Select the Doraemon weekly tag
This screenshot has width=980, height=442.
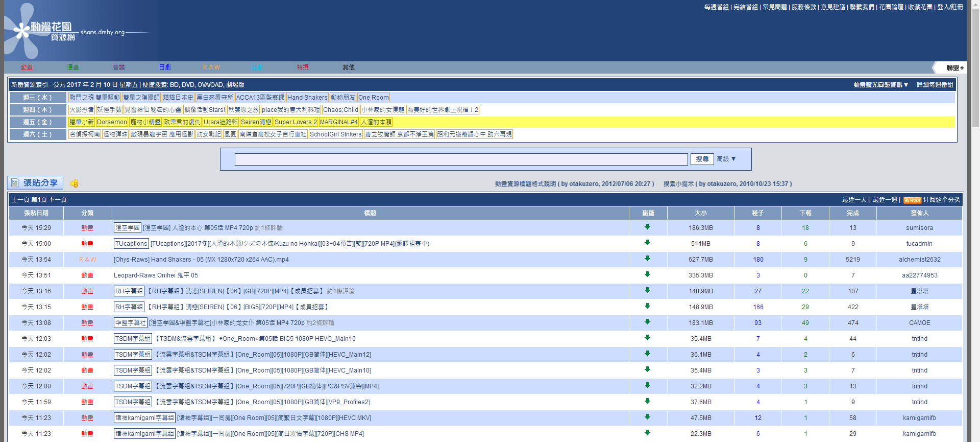click(112, 122)
